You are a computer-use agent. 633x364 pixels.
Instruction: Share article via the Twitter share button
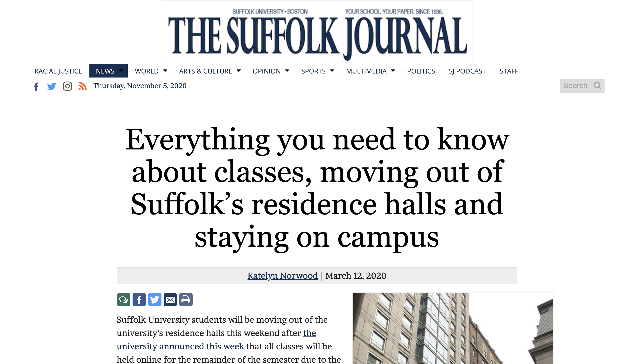click(155, 300)
